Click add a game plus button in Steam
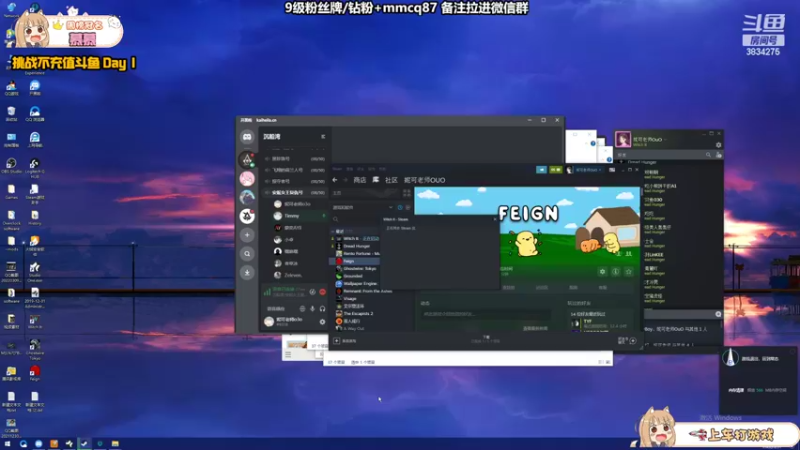 [x=337, y=341]
